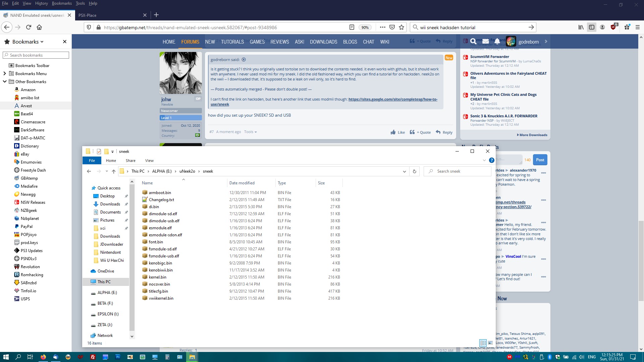Image resolution: width=644 pixels, height=362 pixels.
Task: Like johw's post #7
Action: coord(398,132)
